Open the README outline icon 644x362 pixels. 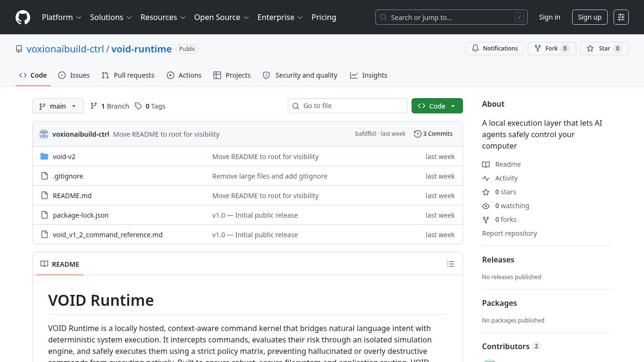coord(451,264)
